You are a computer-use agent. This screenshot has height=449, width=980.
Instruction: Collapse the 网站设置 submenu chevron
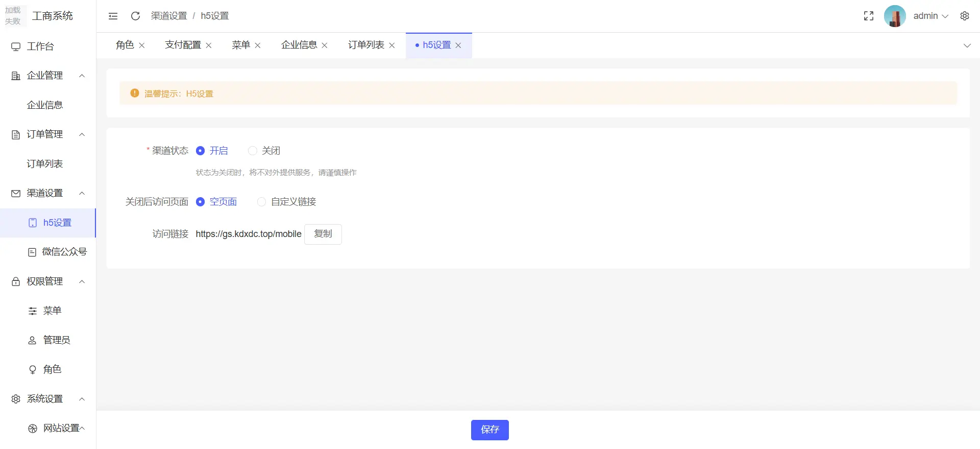pos(82,428)
